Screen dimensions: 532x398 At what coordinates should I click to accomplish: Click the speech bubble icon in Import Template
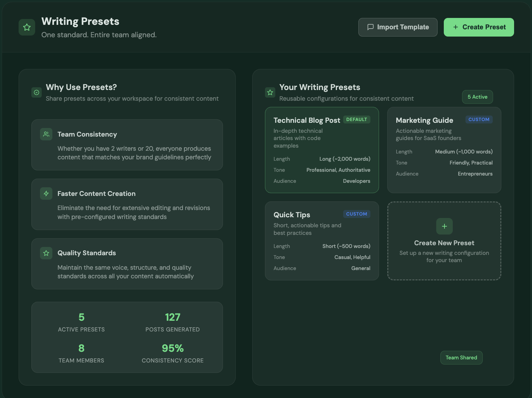pos(370,27)
